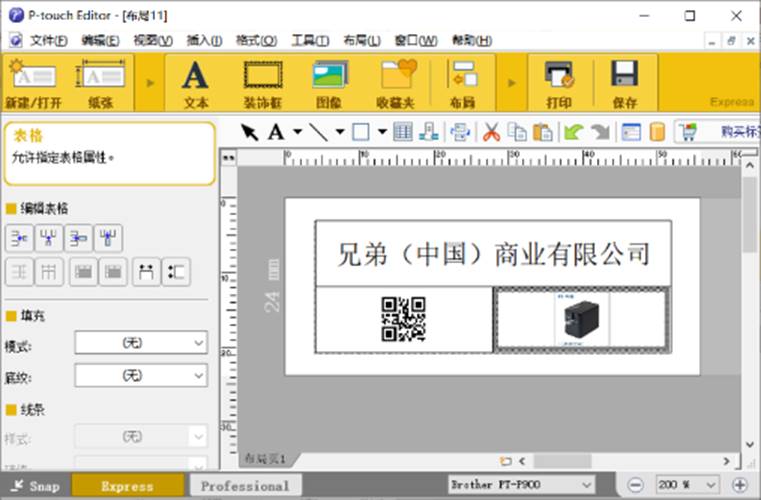761x500 pixels.
Task: Click the 兄弟（中国）商业有限公司 text cell
Action: click(494, 254)
